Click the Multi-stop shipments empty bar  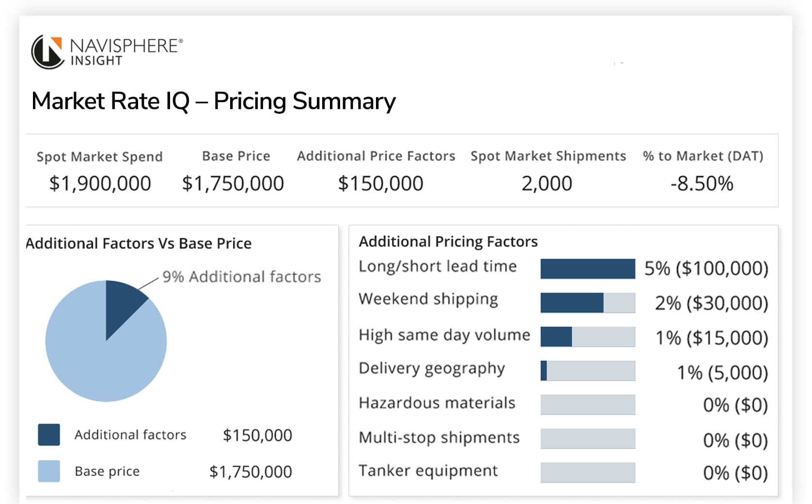click(587, 439)
